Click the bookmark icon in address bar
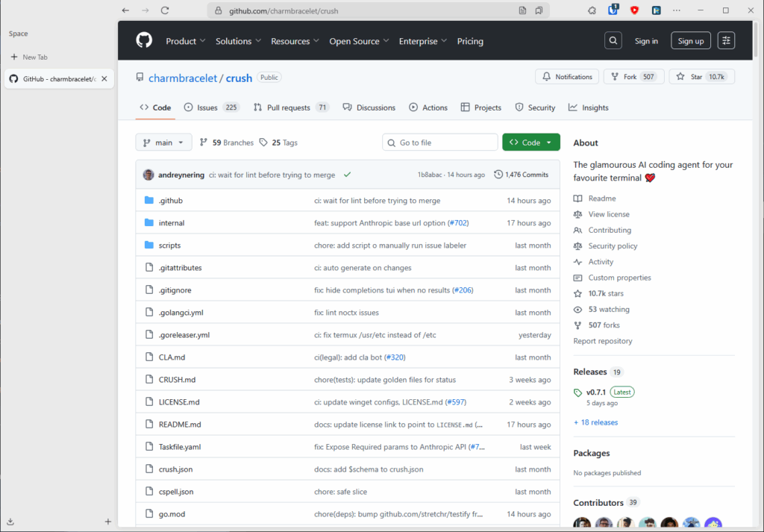This screenshot has height=532, width=764. tap(539, 10)
